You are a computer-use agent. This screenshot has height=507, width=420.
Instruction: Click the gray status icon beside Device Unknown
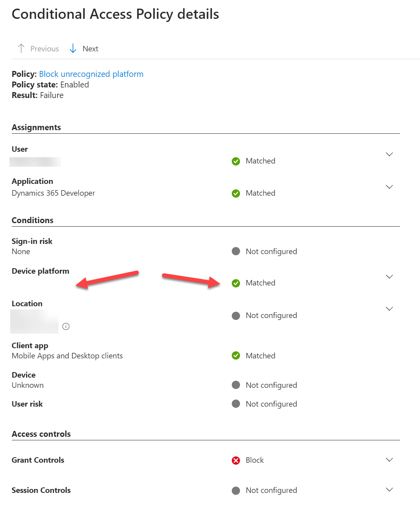point(236,385)
